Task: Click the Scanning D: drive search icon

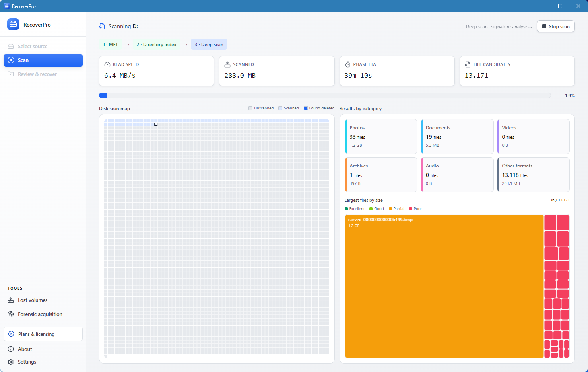Action: coord(102,26)
